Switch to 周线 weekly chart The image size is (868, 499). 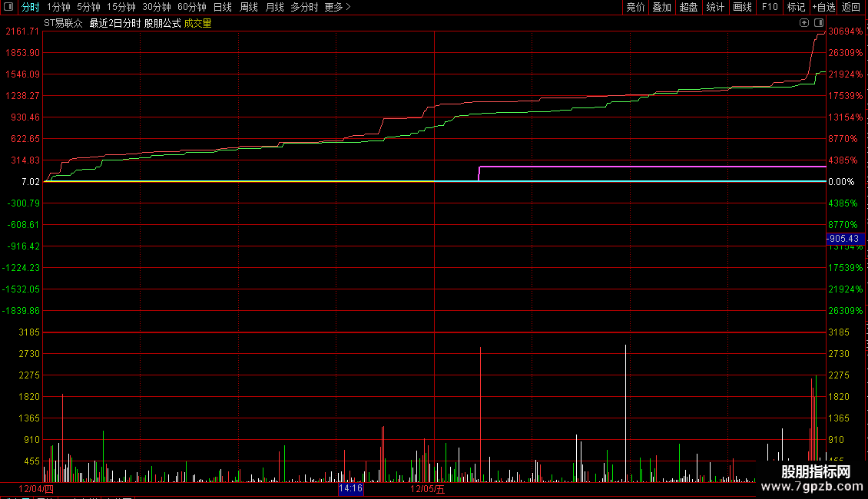point(249,7)
